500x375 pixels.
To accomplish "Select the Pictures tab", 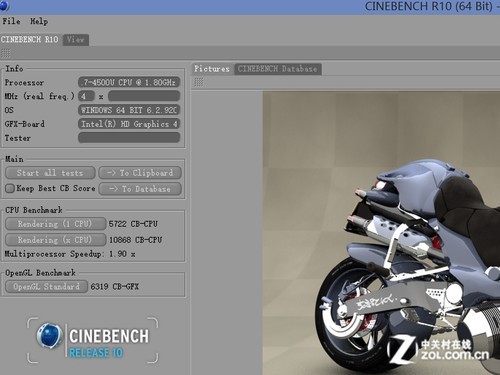I will click(x=212, y=69).
